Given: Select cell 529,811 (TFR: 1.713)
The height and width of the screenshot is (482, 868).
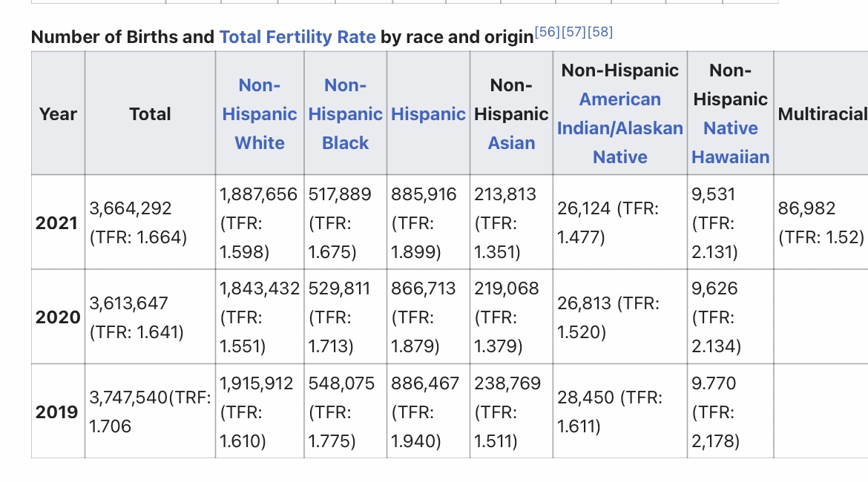Looking at the screenshot, I should [x=346, y=317].
